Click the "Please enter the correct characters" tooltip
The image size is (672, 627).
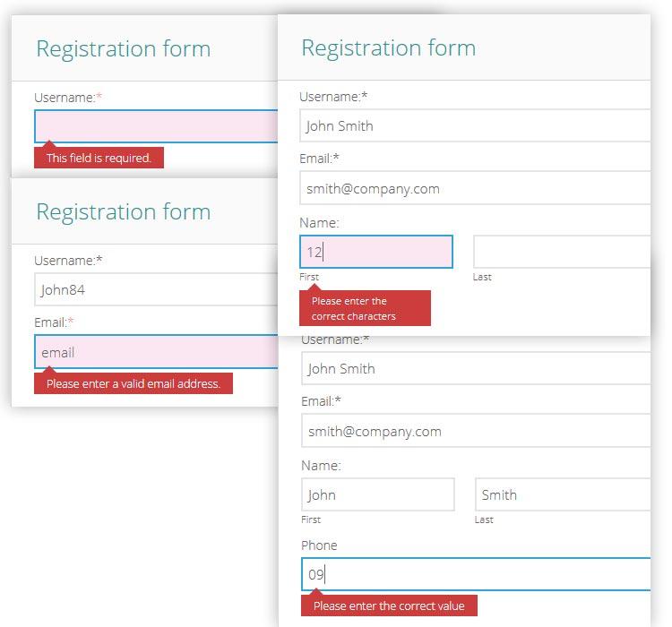(365, 308)
